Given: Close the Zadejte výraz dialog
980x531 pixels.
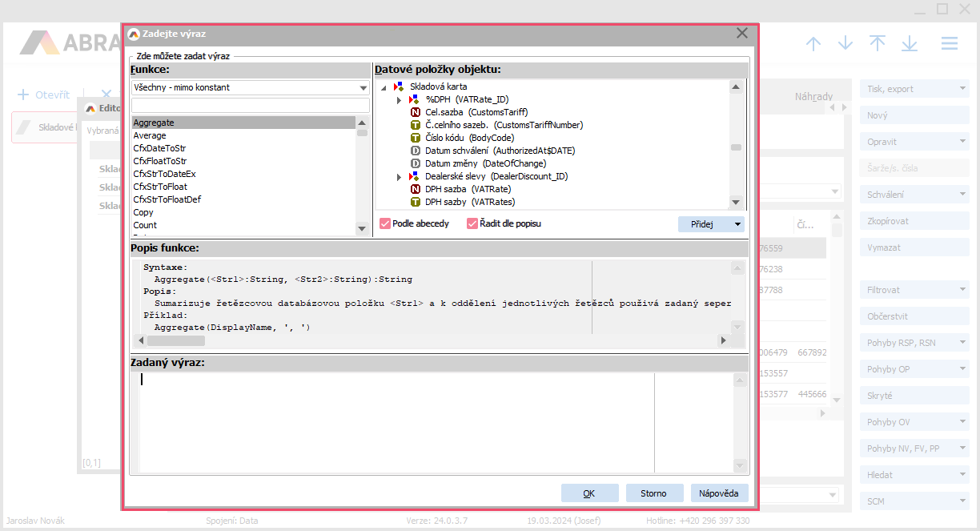Looking at the screenshot, I should [x=742, y=33].
